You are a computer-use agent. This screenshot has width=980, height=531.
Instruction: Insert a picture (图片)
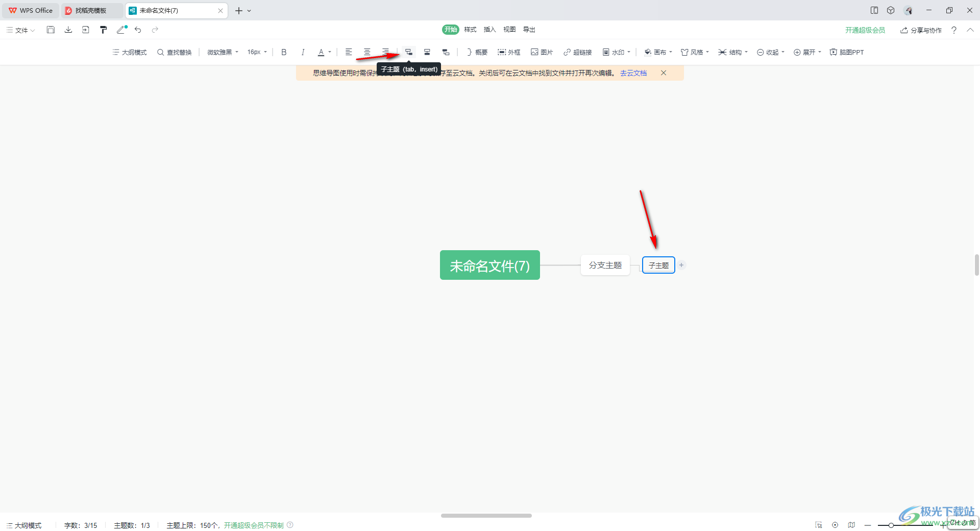542,52
